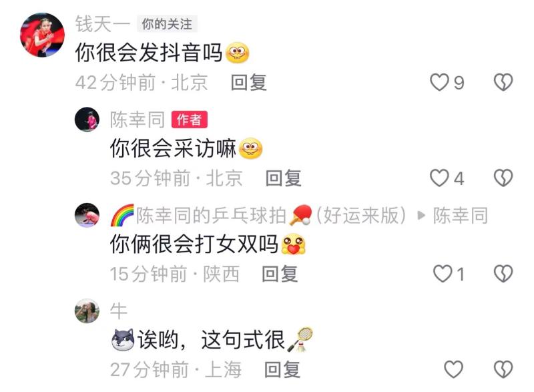
Task: Dislike 陈幸同's reply with broken heart
Action: pyautogui.click(x=503, y=178)
